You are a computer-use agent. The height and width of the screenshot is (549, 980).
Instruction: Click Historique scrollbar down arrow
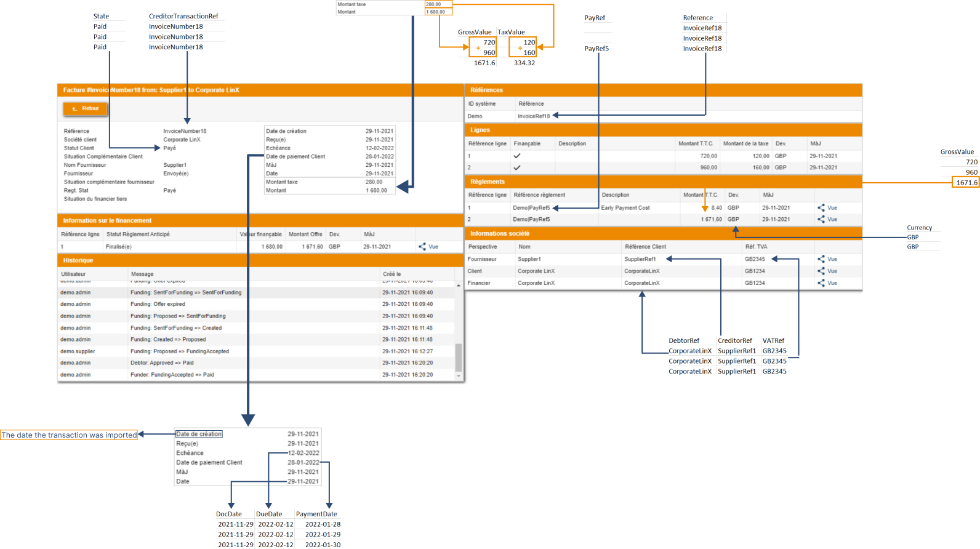click(x=459, y=375)
